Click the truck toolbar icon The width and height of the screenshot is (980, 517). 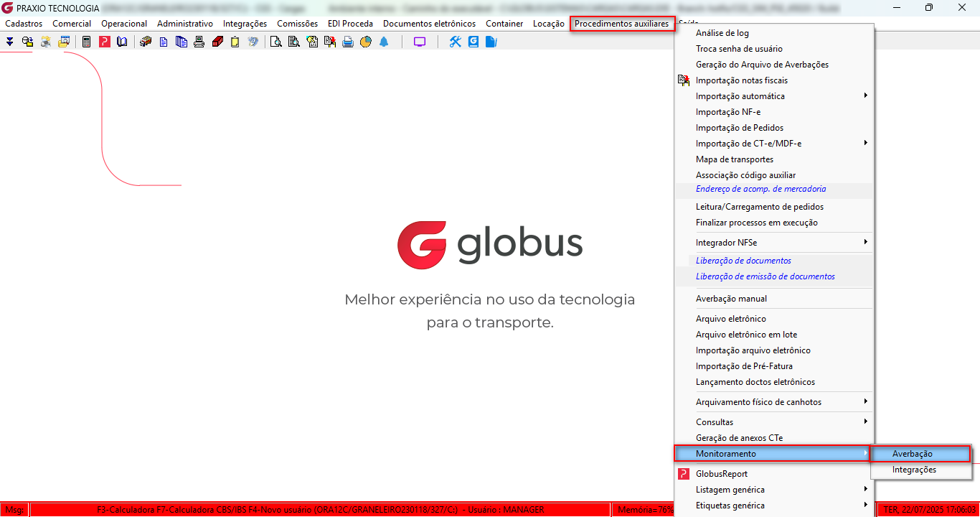click(x=146, y=42)
